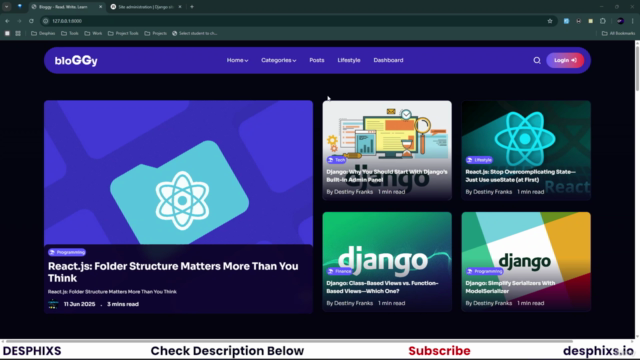Click the yellow extension icon in toolbar
Screen dimensions: 640x360
(591, 21)
